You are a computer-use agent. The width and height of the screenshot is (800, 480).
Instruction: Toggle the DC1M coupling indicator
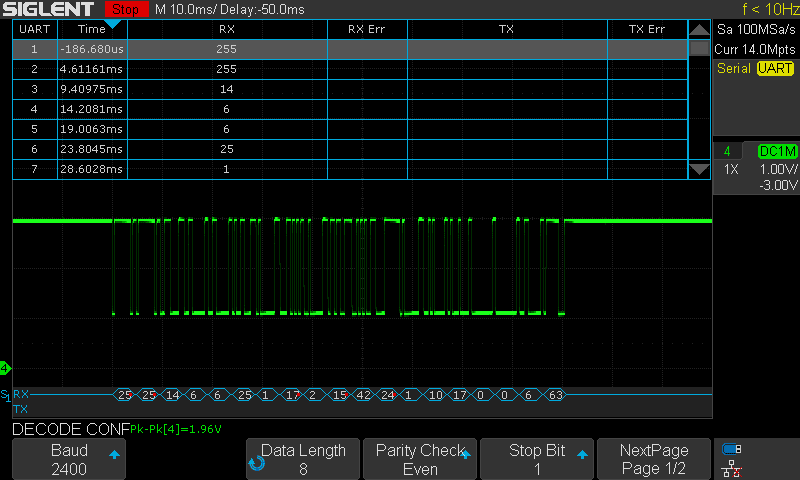pyautogui.click(x=776, y=151)
